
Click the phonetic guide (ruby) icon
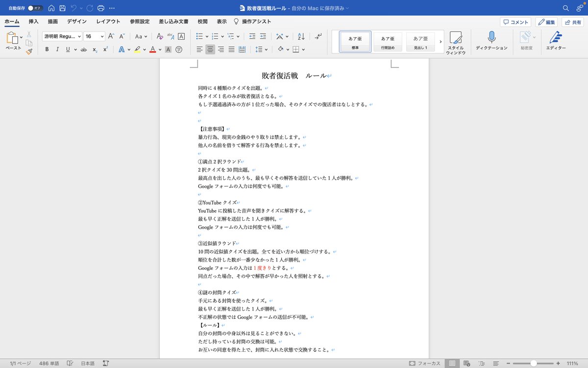pos(171,36)
